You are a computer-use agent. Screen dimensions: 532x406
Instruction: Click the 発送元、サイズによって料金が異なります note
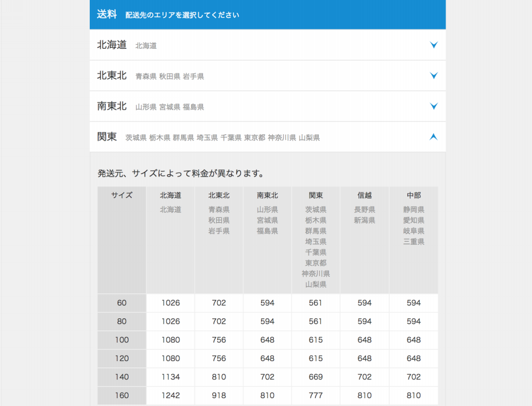click(x=181, y=174)
